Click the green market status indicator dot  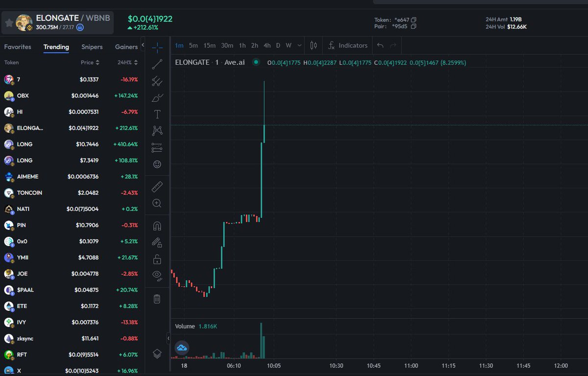pos(255,62)
